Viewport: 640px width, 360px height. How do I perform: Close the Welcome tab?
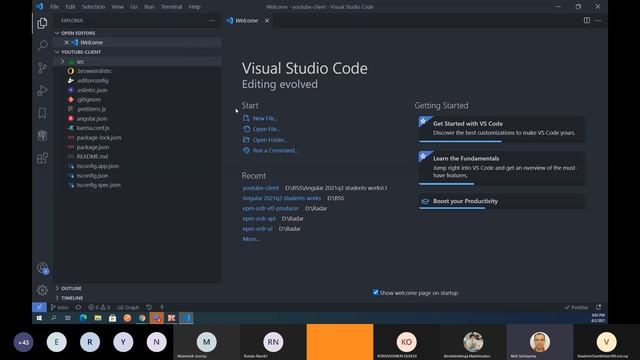pyautogui.click(x=267, y=20)
